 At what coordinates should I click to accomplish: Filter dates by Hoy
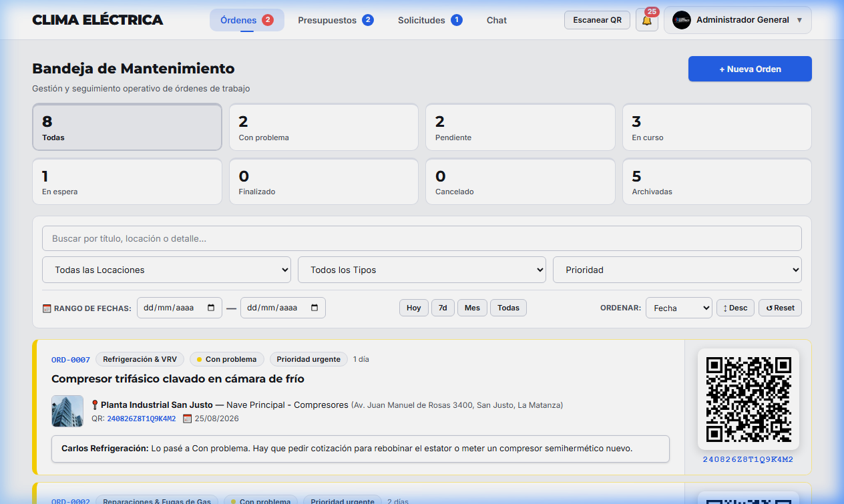pos(414,308)
